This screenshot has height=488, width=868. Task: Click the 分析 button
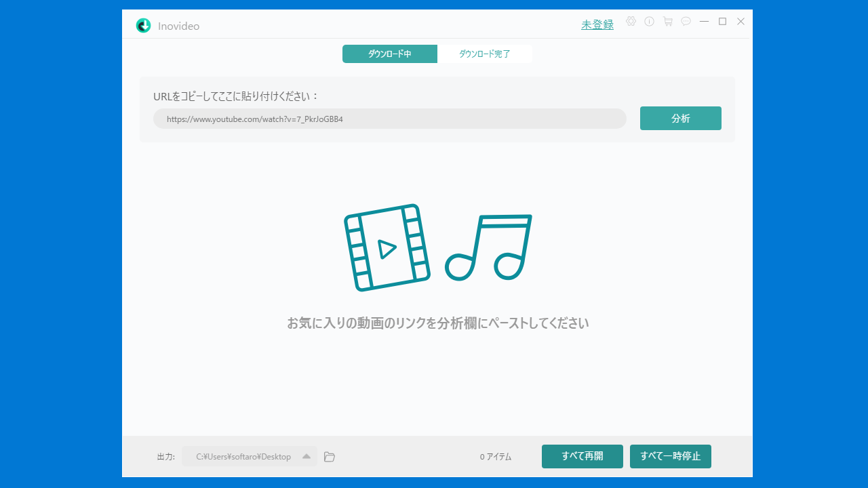680,118
